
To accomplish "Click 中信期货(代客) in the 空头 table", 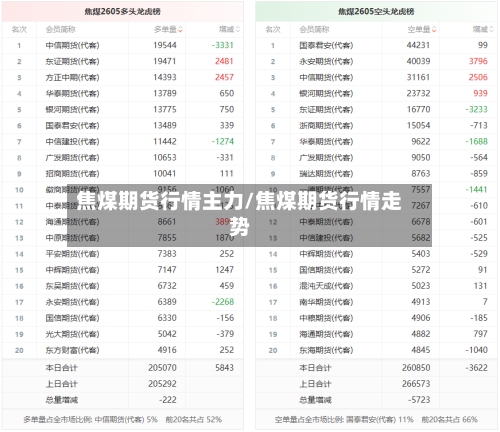I will pos(326,77).
